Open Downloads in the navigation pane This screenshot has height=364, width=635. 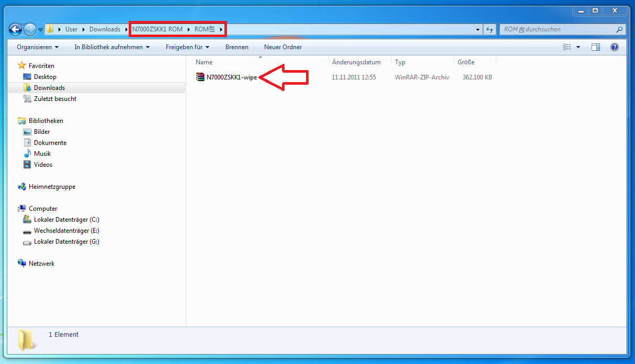[x=50, y=88]
